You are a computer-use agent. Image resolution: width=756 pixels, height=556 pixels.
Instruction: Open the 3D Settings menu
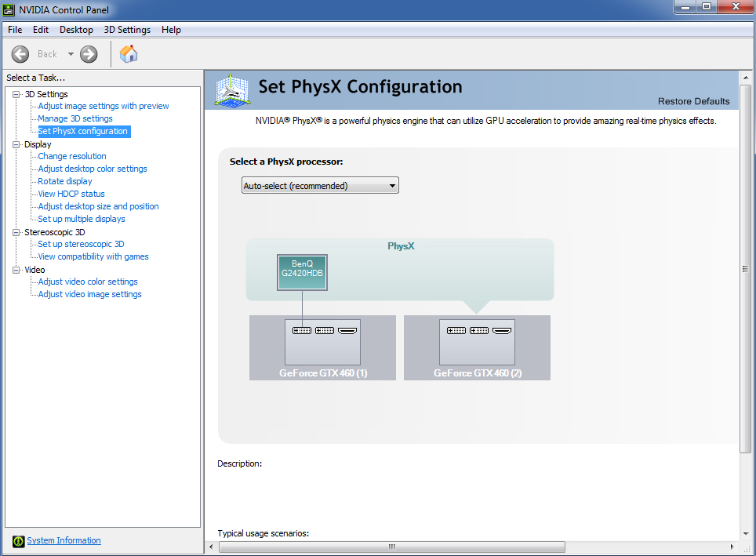(127, 30)
